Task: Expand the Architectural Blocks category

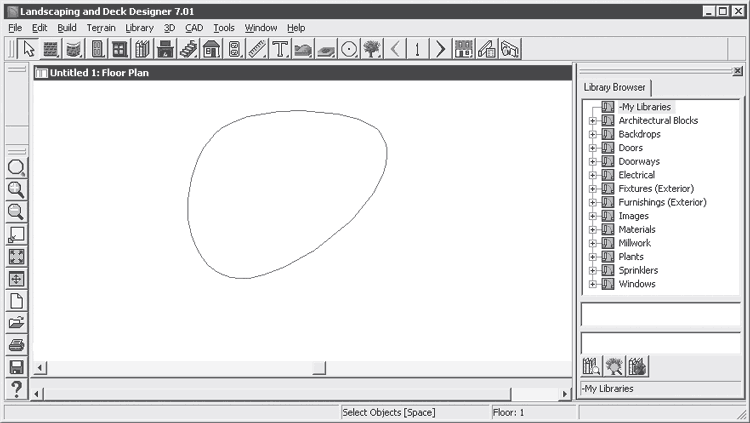Action: tap(592, 121)
